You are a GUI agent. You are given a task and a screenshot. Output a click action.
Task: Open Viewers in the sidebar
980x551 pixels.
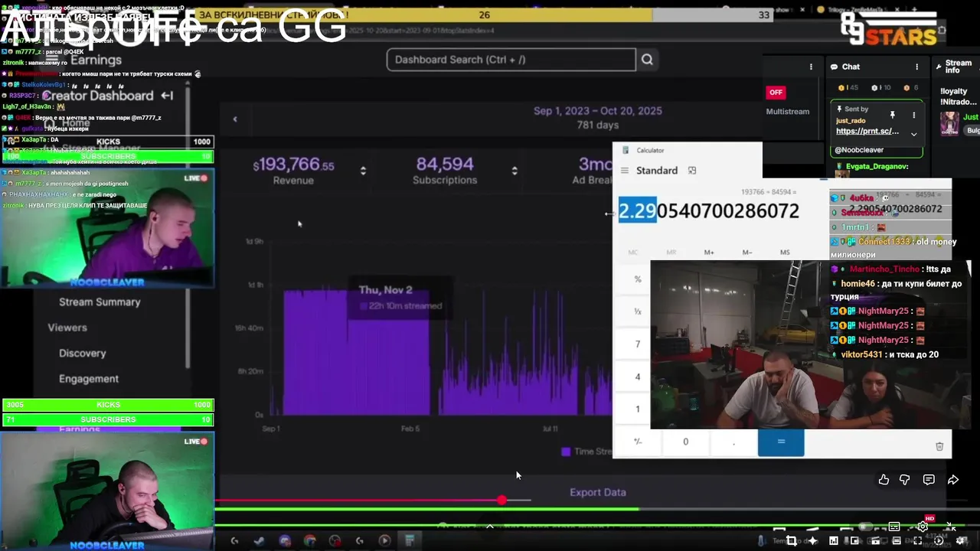pos(67,328)
